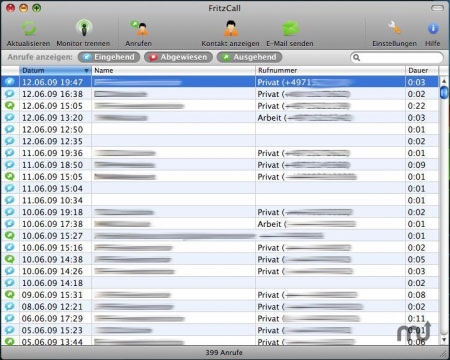Select the call 08.06.09 12:21
Viewport: 450px width, 360px height.
pyautogui.click(x=220, y=307)
